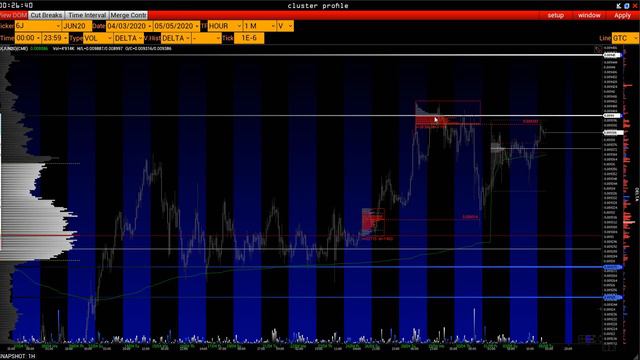Open the setup menu
Image resolution: width=640 pixels, height=360 pixels.
point(555,15)
